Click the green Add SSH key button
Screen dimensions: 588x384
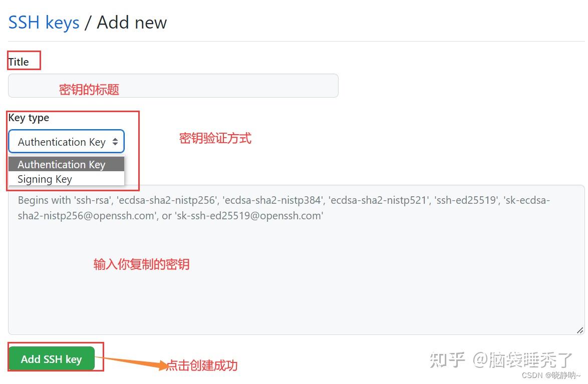[52, 359]
